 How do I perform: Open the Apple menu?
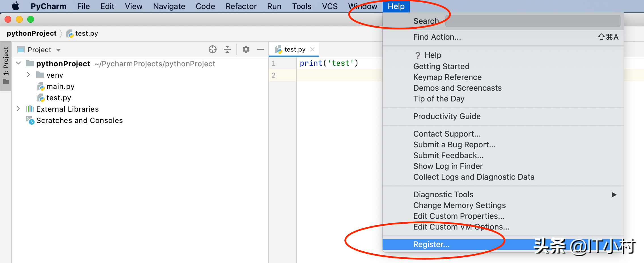click(x=16, y=6)
